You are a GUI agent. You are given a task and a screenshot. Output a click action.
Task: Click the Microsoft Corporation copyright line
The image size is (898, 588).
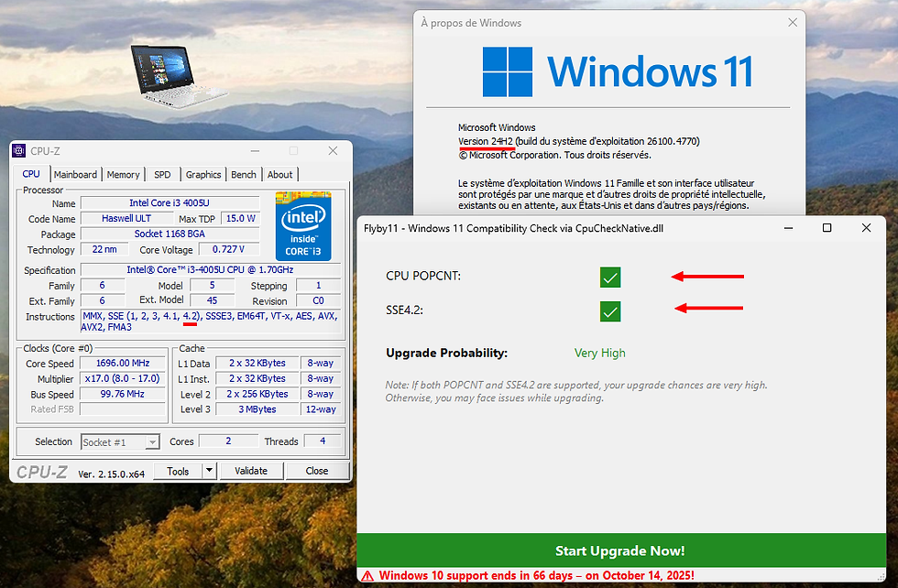coord(554,155)
